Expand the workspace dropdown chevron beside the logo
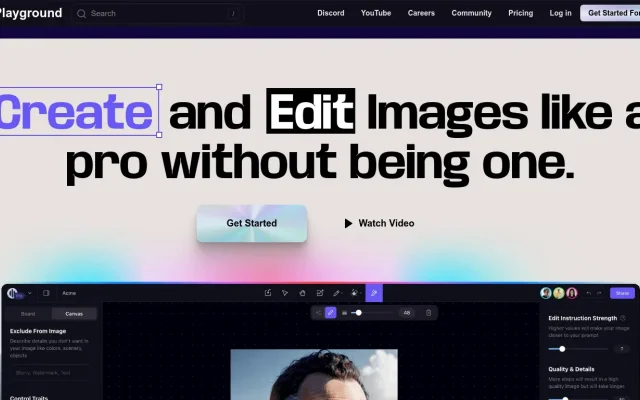 pos(29,293)
